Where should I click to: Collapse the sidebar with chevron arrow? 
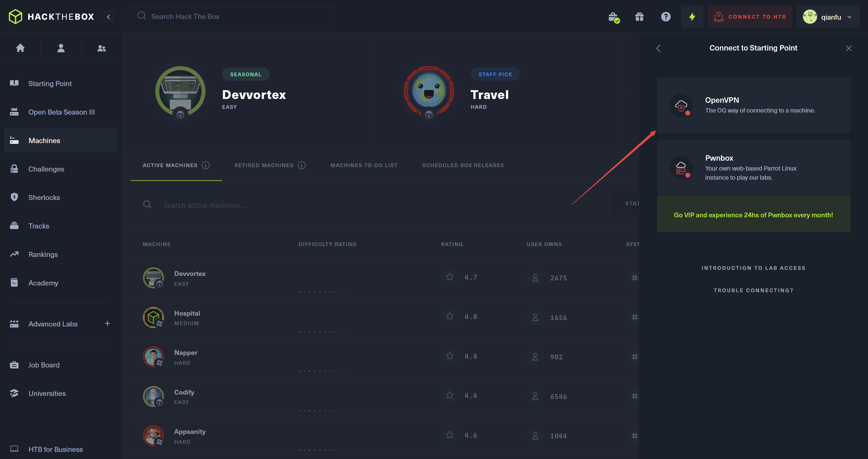tap(108, 17)
